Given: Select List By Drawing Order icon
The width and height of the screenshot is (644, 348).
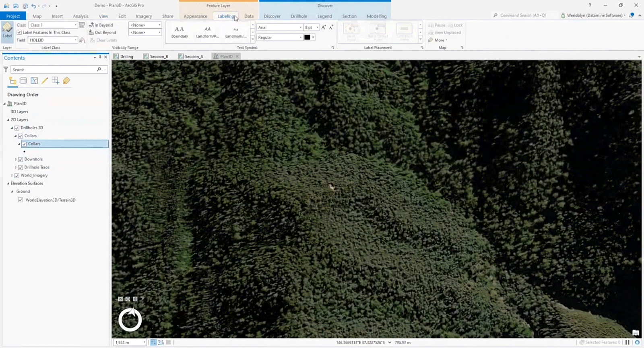Looking at the screenshot, I should pyautogui.click(x=12, y=81).
